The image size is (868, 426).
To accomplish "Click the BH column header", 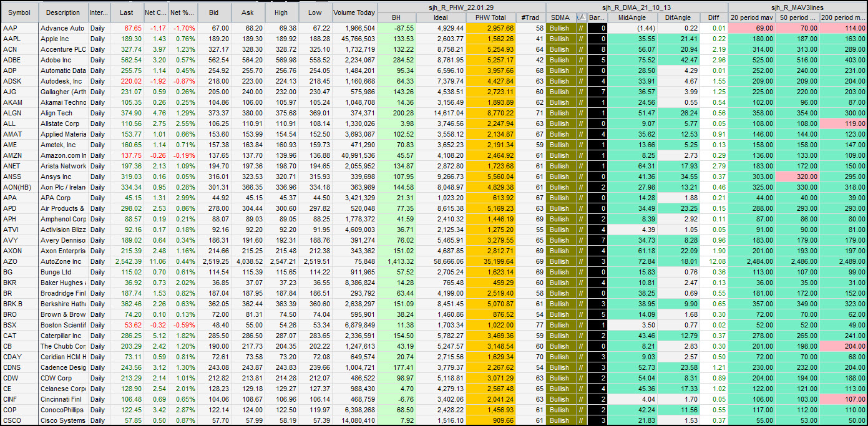I will pos(396,17).
